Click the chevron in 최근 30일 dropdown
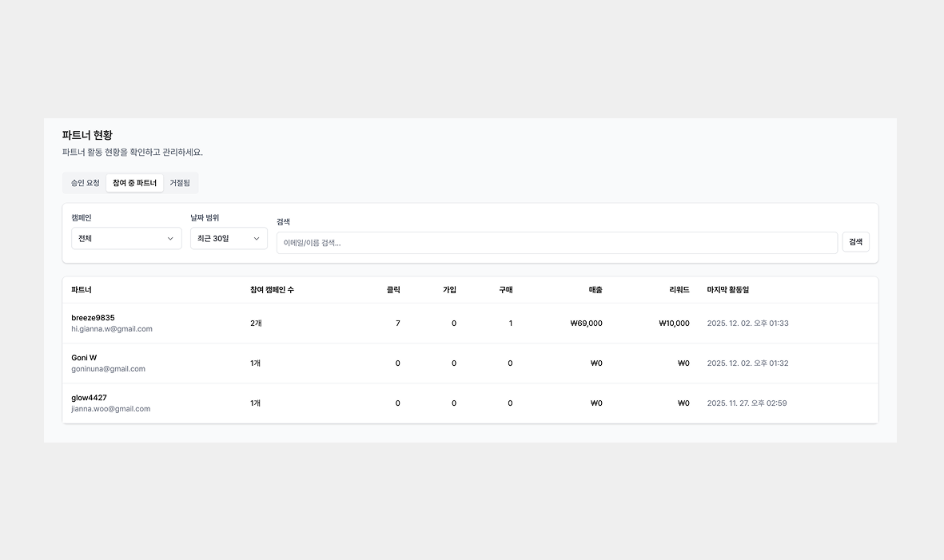The width and height of the screenshot is (944, 560). tap(257, 239)
